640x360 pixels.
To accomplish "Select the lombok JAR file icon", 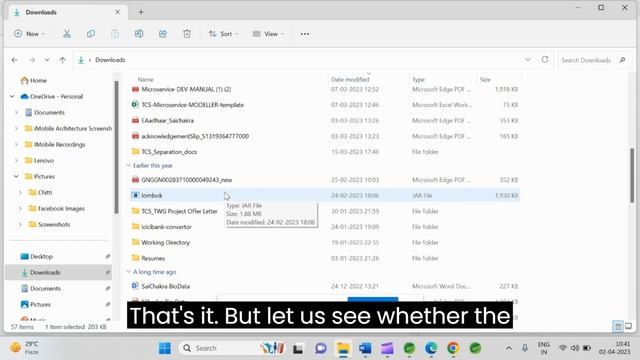I will pyautogui.click(x=136, y=196).
